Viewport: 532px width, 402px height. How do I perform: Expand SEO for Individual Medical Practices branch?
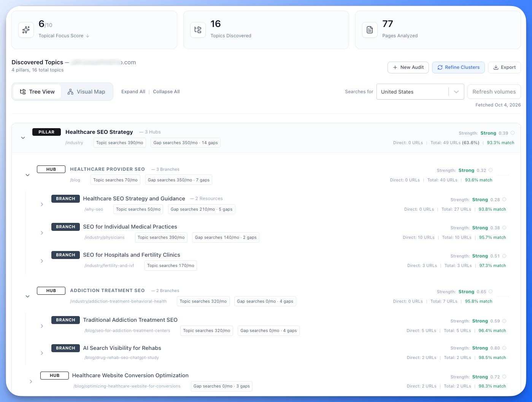[42, 233]
